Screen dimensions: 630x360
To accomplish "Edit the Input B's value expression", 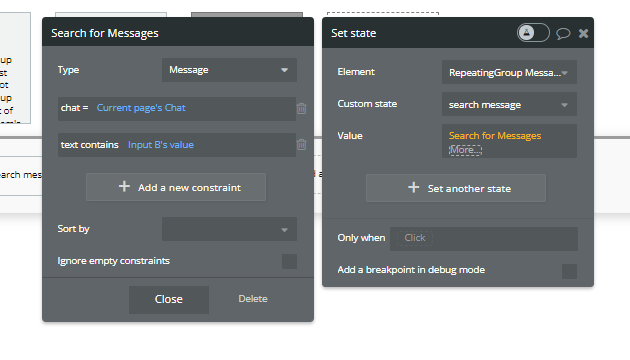I will click(161, 145).
